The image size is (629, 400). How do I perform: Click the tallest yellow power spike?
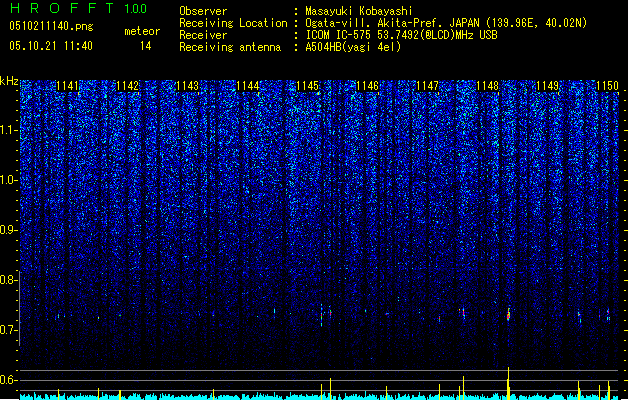point(508,383)
